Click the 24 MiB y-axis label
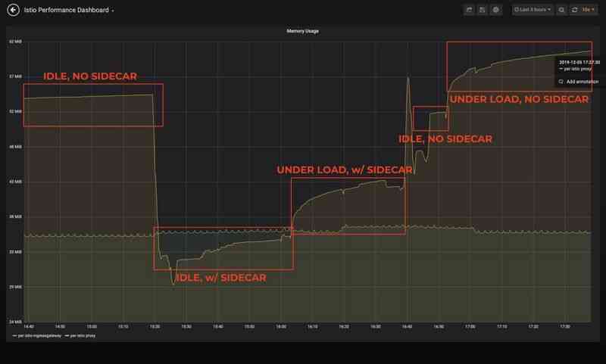This screenshot has width=606, height=364. (x=15, y=322)
